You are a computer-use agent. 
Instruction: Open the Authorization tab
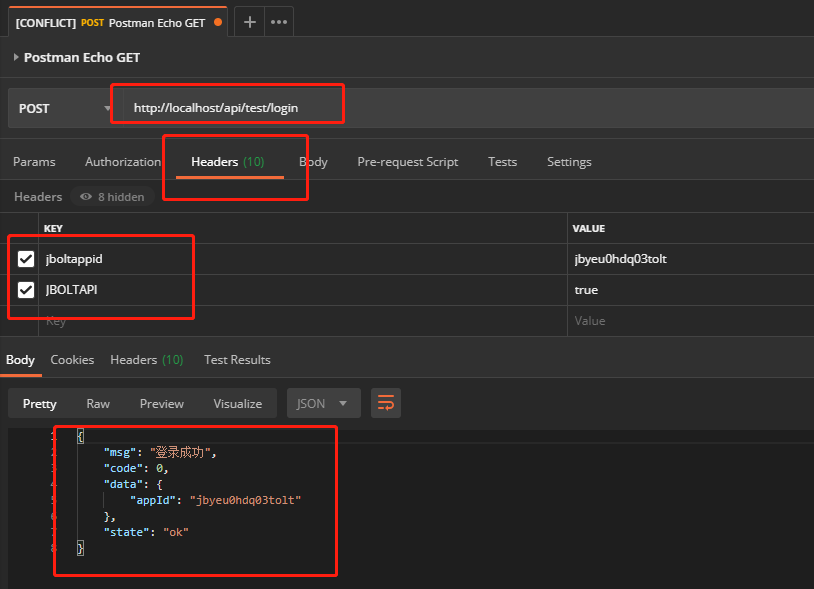click(122, 162)
